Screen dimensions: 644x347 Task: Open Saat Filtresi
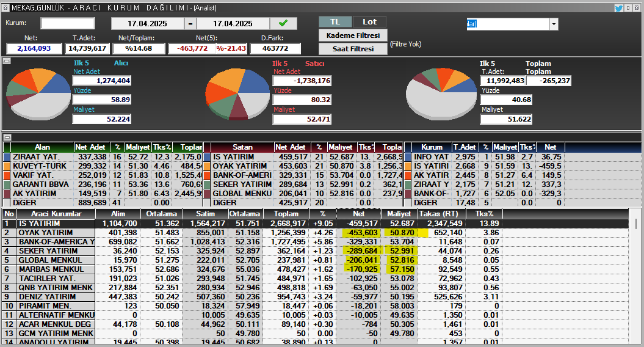(x=353, y=48)
